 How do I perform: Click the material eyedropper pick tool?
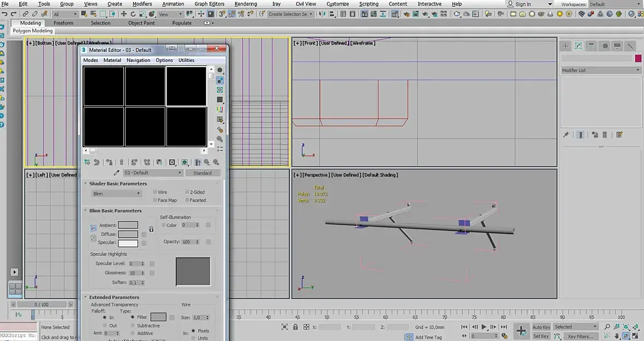[116, 173]
